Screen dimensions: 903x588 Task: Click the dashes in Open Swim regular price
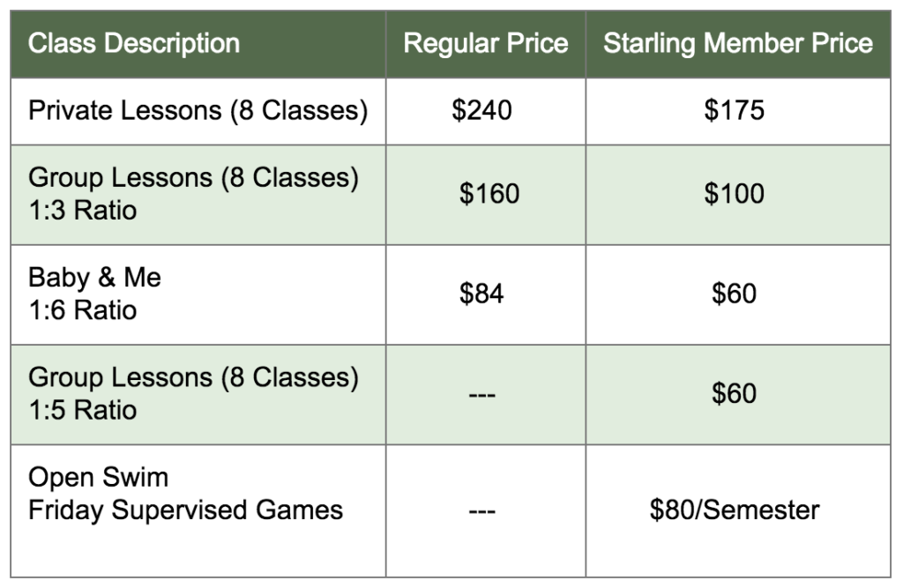[482, 510]
